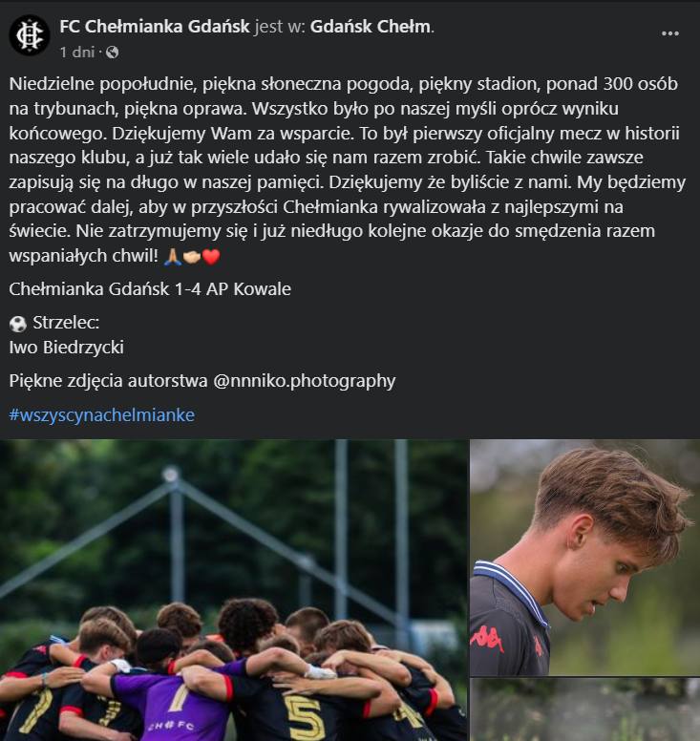700x741 pixels.
Task: Open the #wszyscynachelmianke hashtag
Action: 101,414
